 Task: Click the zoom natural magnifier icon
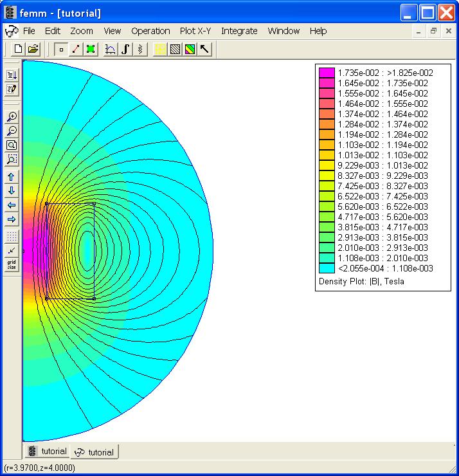tap(12, 145)
